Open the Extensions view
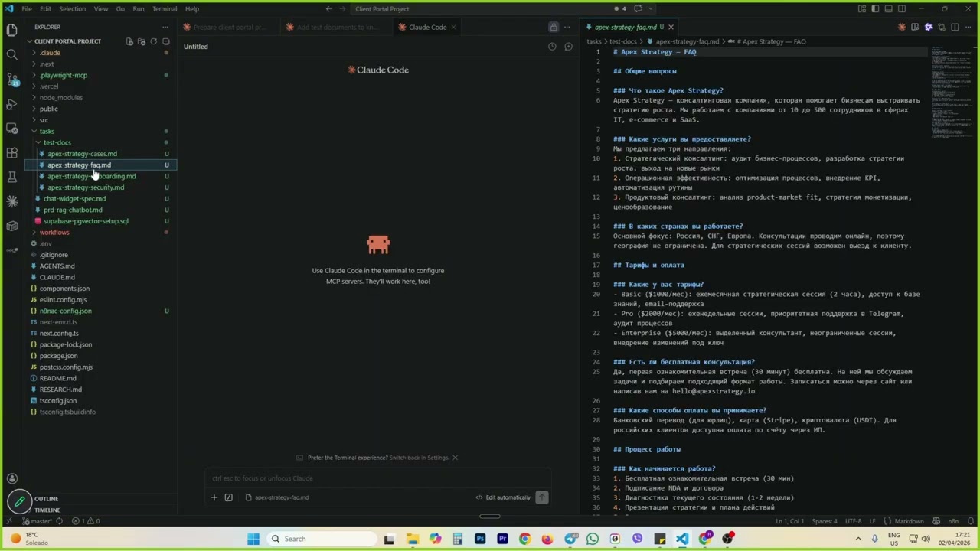The height and width of the screenshot is (551, 980). tap(11, 152)
